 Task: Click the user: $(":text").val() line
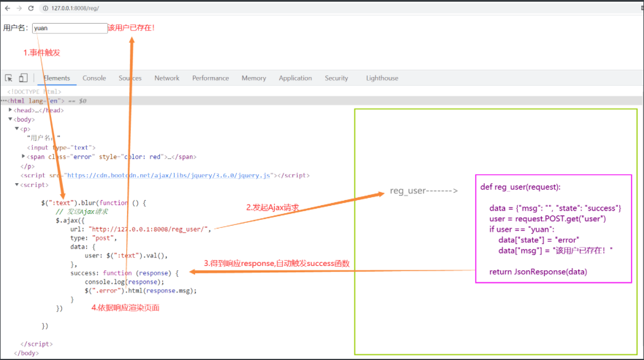(x=126, y=256)
